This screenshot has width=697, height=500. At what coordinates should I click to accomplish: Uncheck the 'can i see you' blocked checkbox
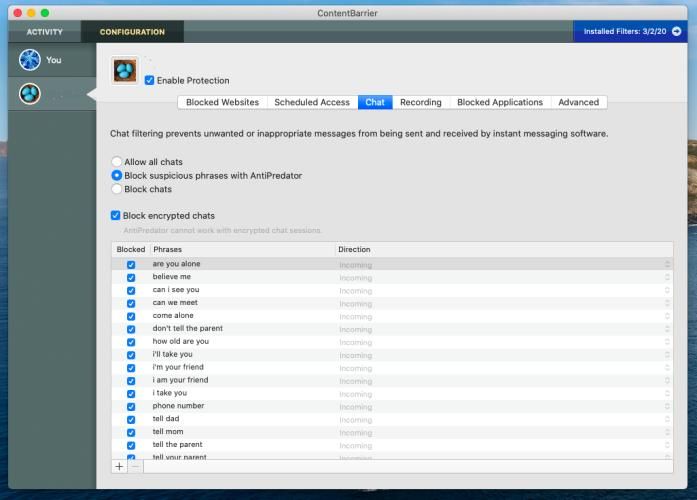tap(131, 290)
